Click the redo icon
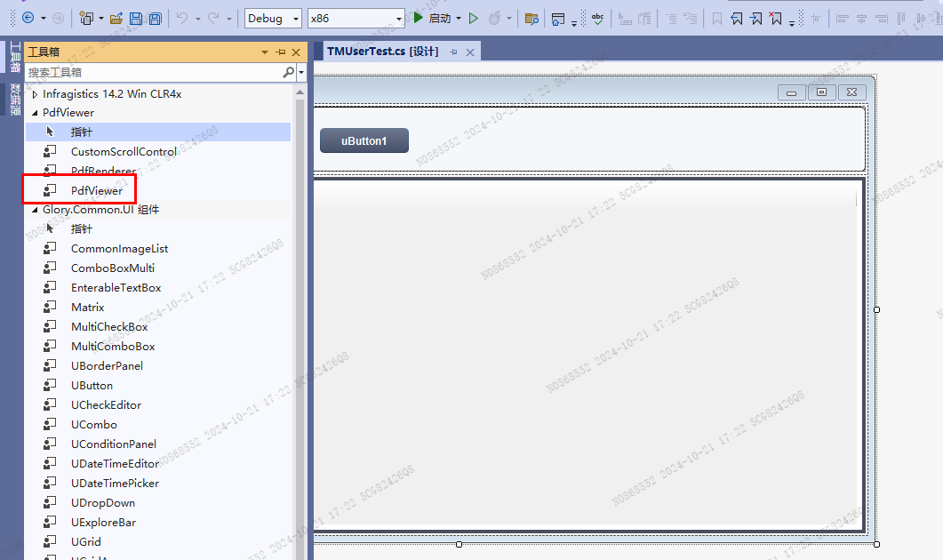Viewport: 943px width, 560px height. click(213, 19)
